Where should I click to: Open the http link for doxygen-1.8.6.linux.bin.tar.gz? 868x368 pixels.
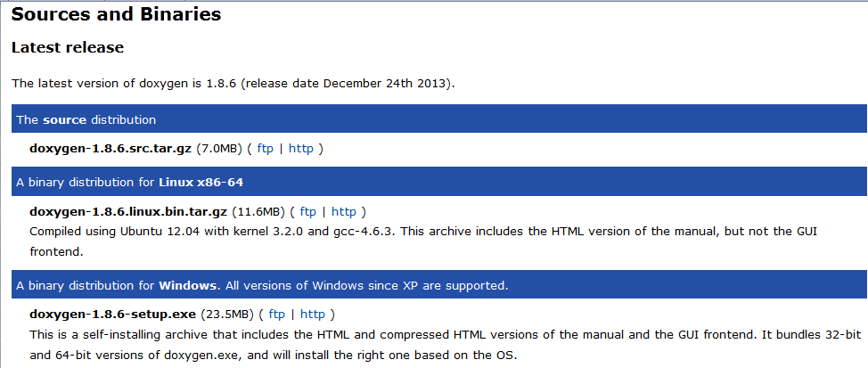pos(344,212)
